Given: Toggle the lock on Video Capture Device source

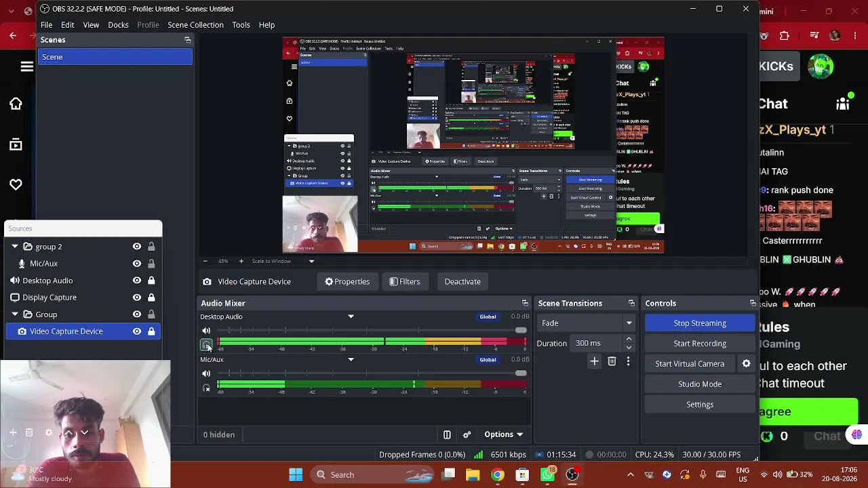Looking at the screenshot, I should [151, 331].
